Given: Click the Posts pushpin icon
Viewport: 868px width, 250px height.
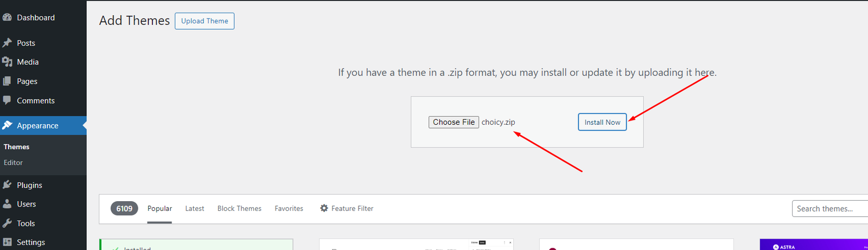Looking at the screenshot, I should pos(7,43).
